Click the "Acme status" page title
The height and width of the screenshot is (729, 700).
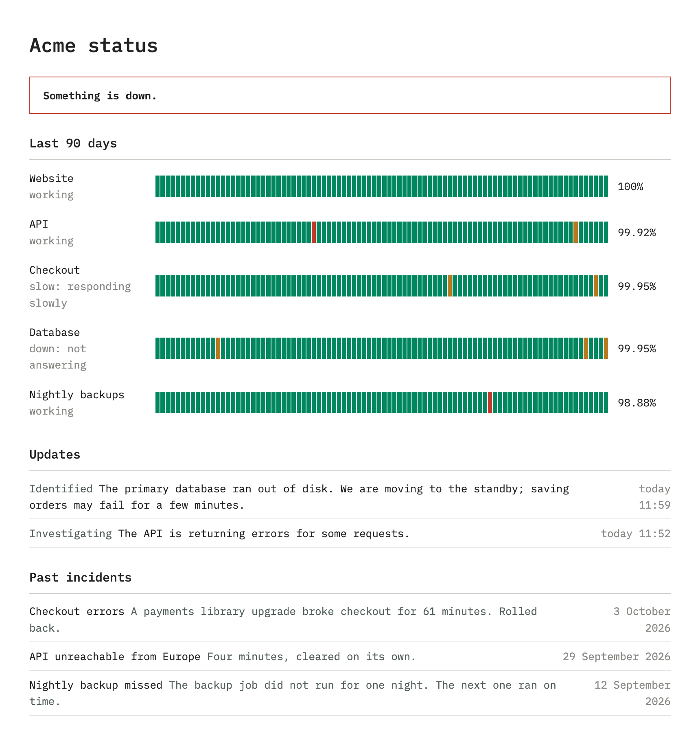click(94, 46)
